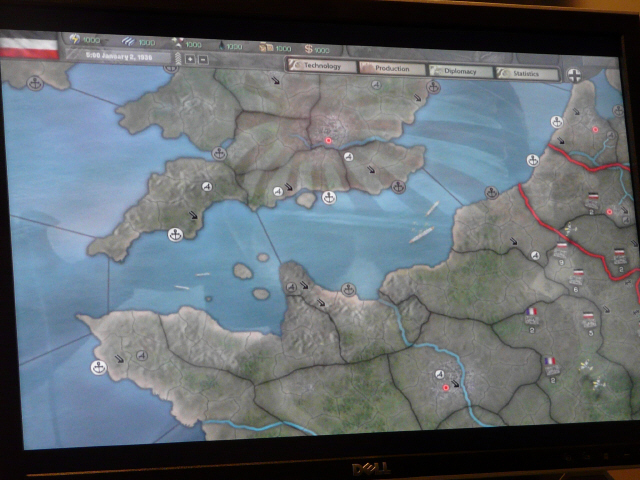Click the supplies crates icon

pyautogui.click(x=267, y=47)
